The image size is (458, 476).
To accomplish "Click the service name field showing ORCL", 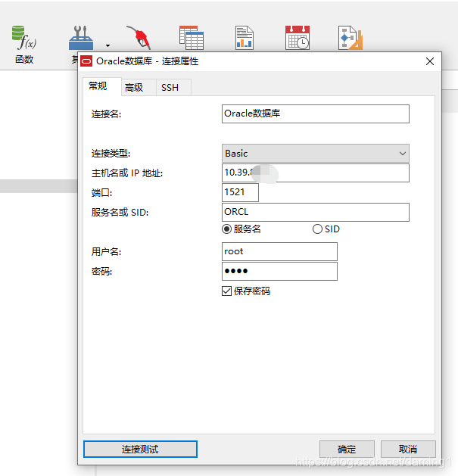I will click(316, 212).
